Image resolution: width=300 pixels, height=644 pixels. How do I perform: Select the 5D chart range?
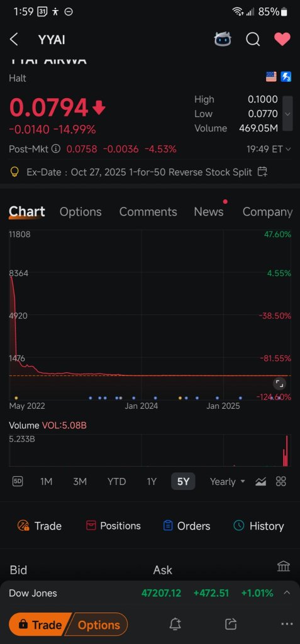(x=18, y=481)
